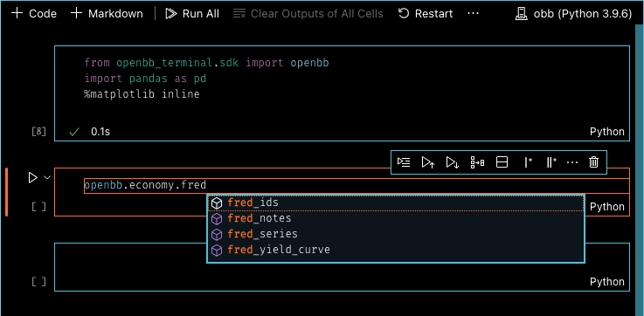
Task: Run the active cell with play icon
Action: click(32, 178)
